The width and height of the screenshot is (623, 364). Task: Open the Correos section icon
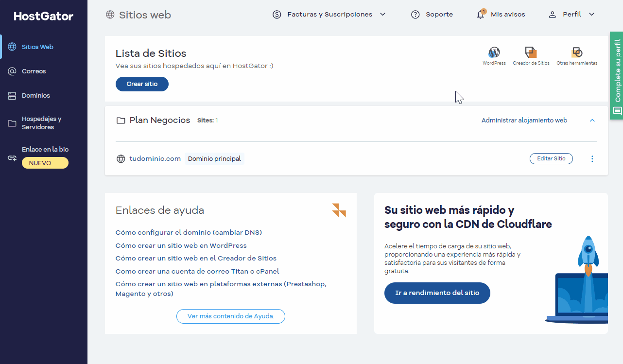click(13, 71)
